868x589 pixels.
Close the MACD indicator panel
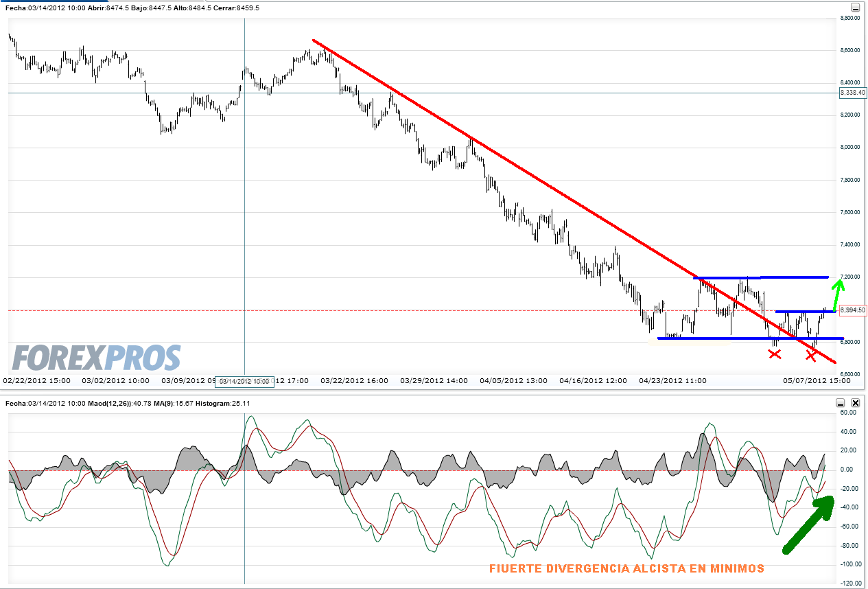[856, 403]
